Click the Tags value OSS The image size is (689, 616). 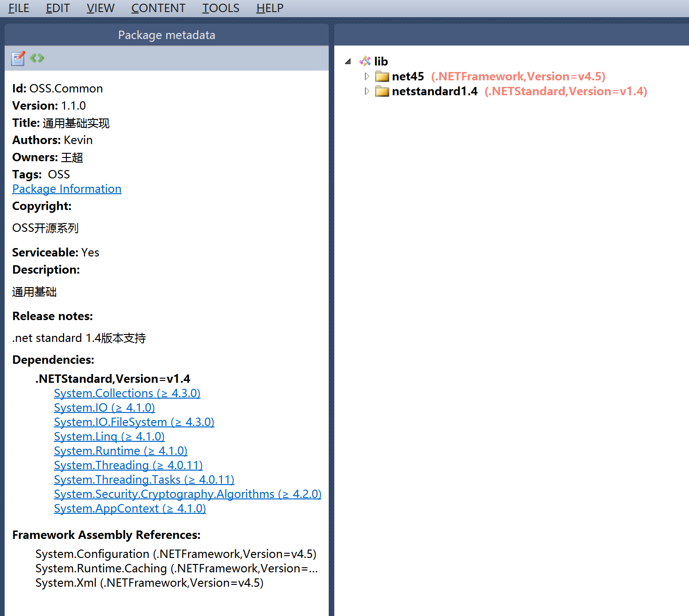(x=59, y=175)
